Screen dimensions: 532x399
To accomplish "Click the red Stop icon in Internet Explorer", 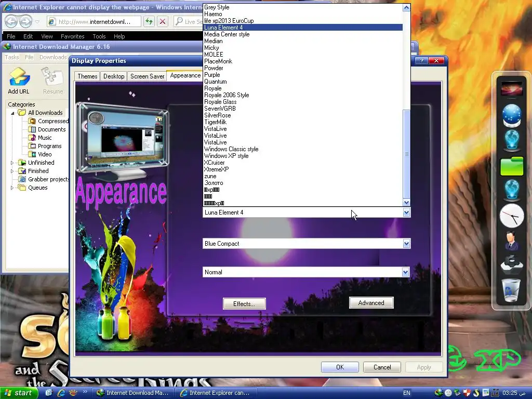I will [163, 22].
